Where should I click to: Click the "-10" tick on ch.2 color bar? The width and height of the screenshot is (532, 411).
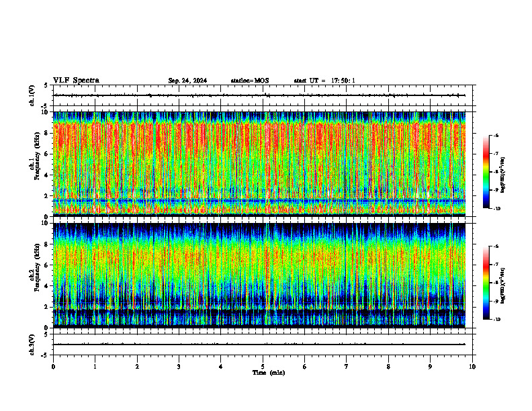click(x=497, y=320)
